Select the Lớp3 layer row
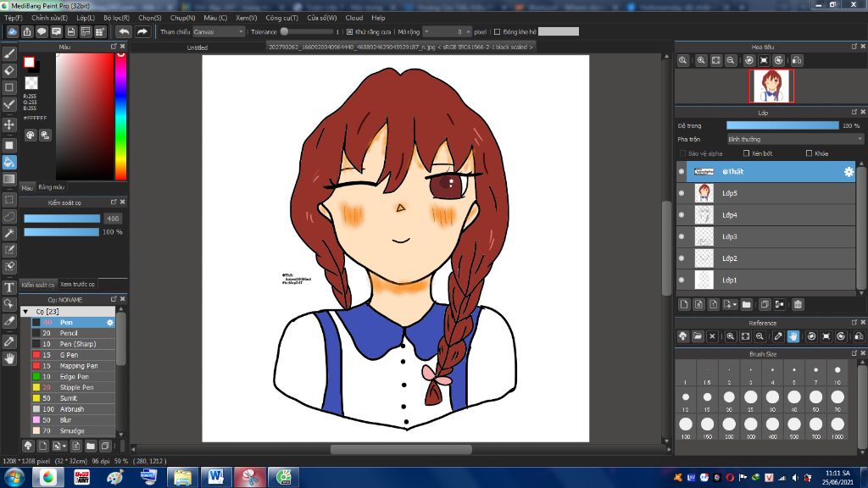Screen dimensions: 868x488 (765, 237)
